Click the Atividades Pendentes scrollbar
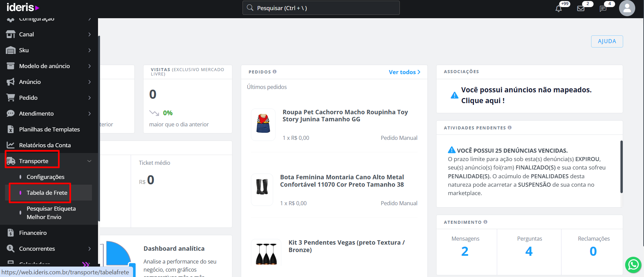644x277 pixels. tap(621, 167)
